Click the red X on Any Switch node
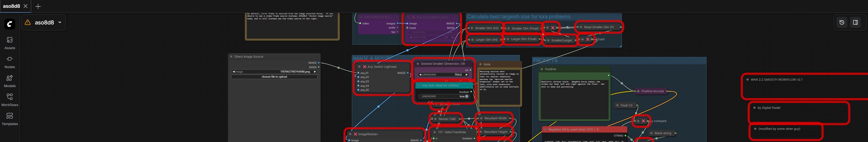Viewport: 868px width, 142px height. 364,67
